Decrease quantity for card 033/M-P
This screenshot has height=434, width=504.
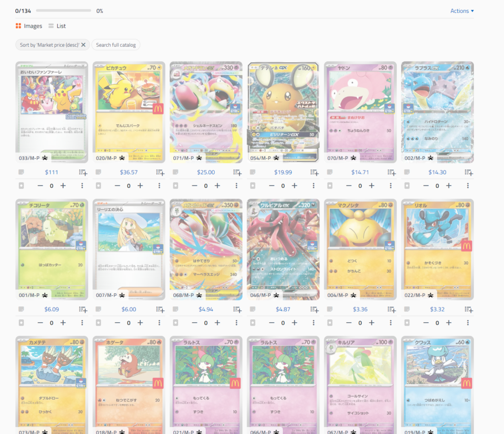click(40, 186)
